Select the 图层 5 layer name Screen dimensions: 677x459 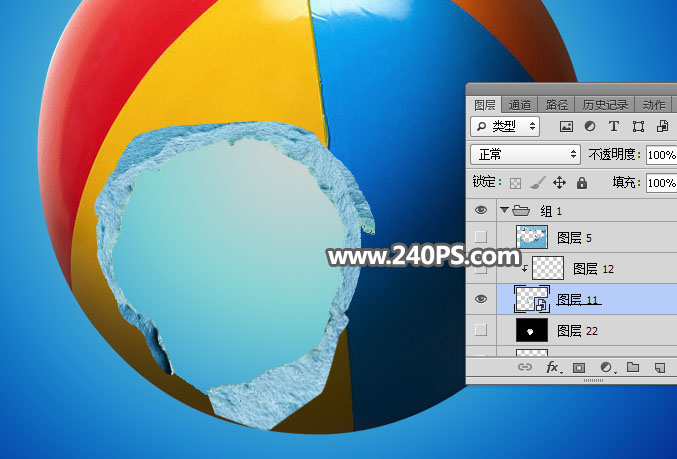[x=574, y=238]
